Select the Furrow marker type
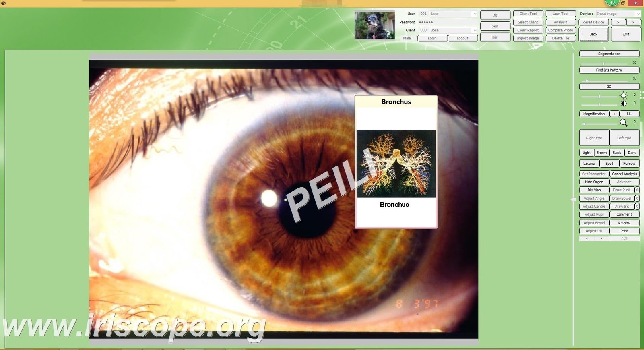Image resolution: width=644 pixels, height=350 pixels. coord(630,164)
